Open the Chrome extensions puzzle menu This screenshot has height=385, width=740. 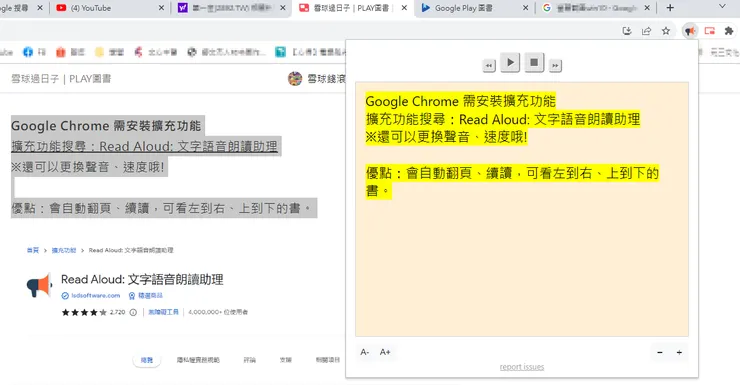[729, 31]
